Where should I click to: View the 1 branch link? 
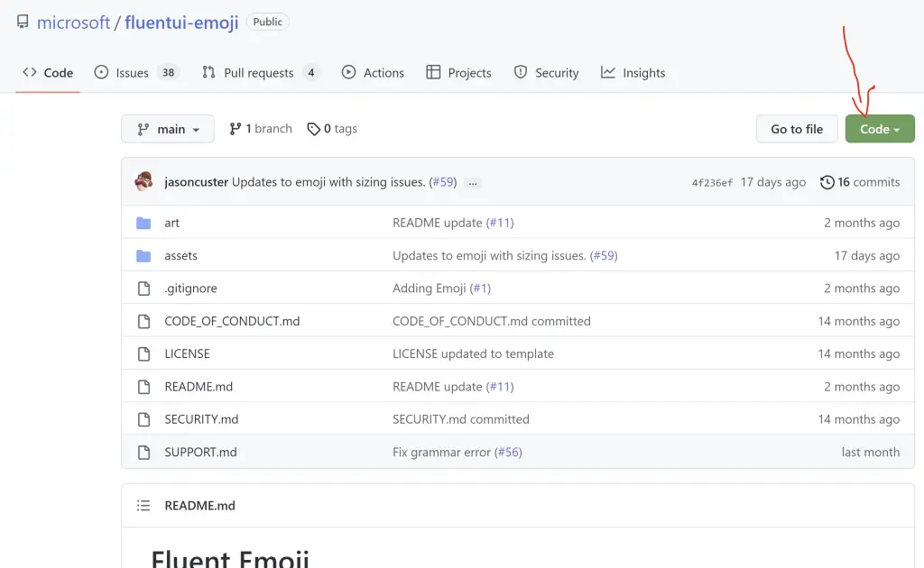[261, 129]
